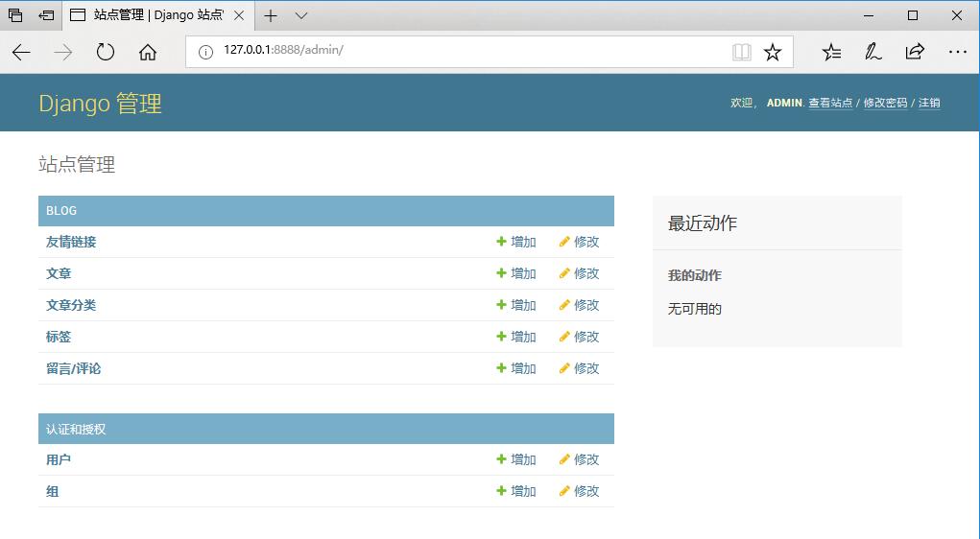The height and width of the screenshot is (539, 980).
Task: Open the 文章分类 model link
Action: [x=71, y=305]
